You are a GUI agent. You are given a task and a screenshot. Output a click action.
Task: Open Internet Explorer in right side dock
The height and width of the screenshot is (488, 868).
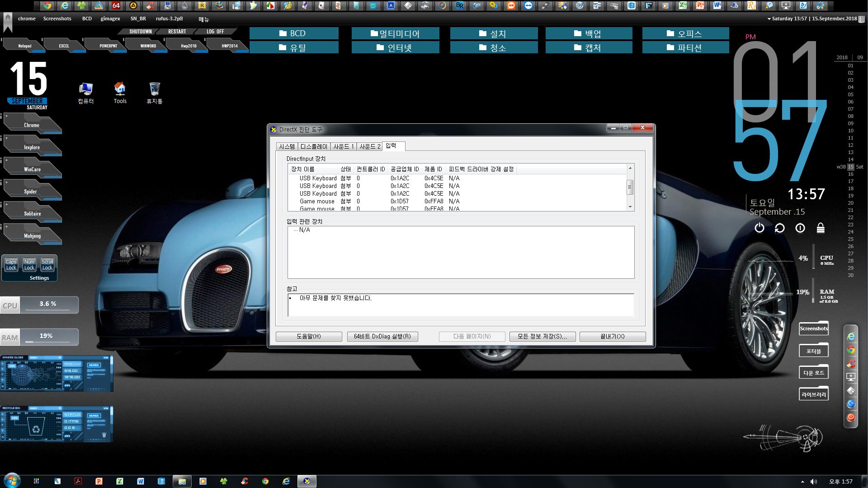tap(851, 336)
